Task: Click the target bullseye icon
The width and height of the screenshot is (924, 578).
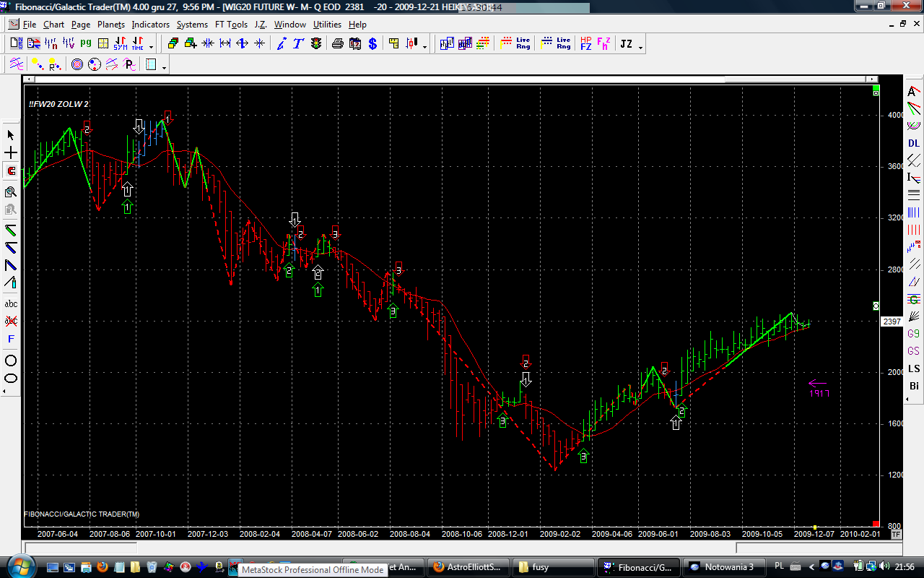Action: 77,65
